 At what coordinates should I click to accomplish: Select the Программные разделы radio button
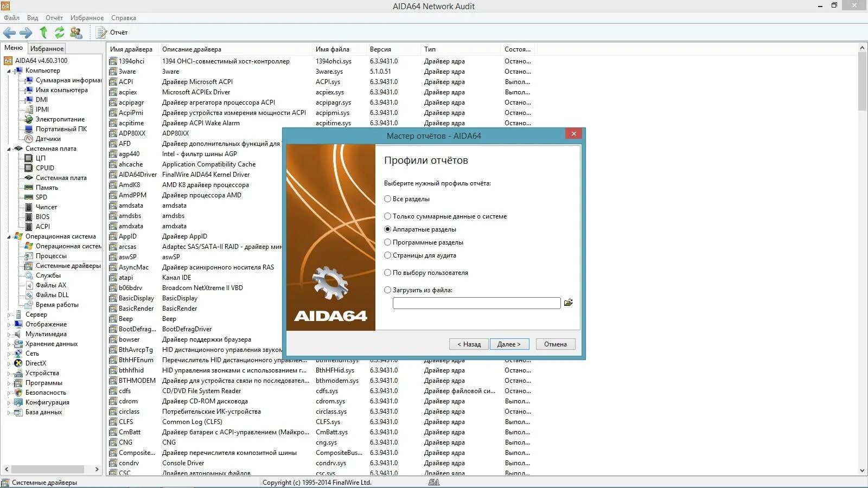pyautogui.click(x=387, y=242)
